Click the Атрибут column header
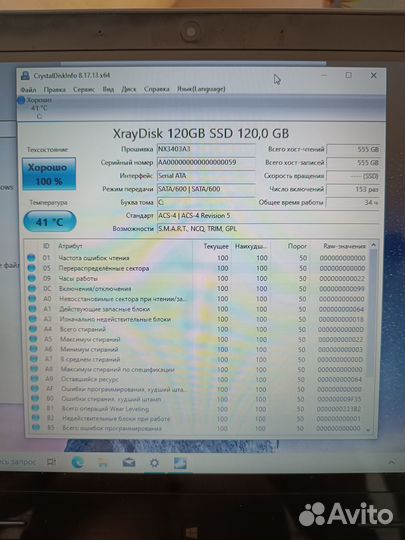 click(70, 246)
